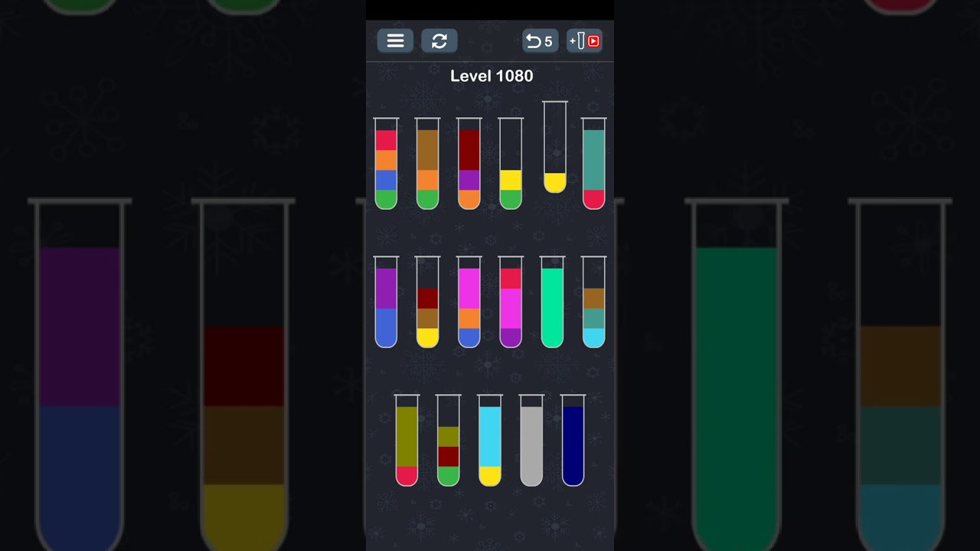Image resolution: width=980 pixels, height=551 pixels.
Task: Restart the level with the refresh icon
Action: [x=439, y=41]
